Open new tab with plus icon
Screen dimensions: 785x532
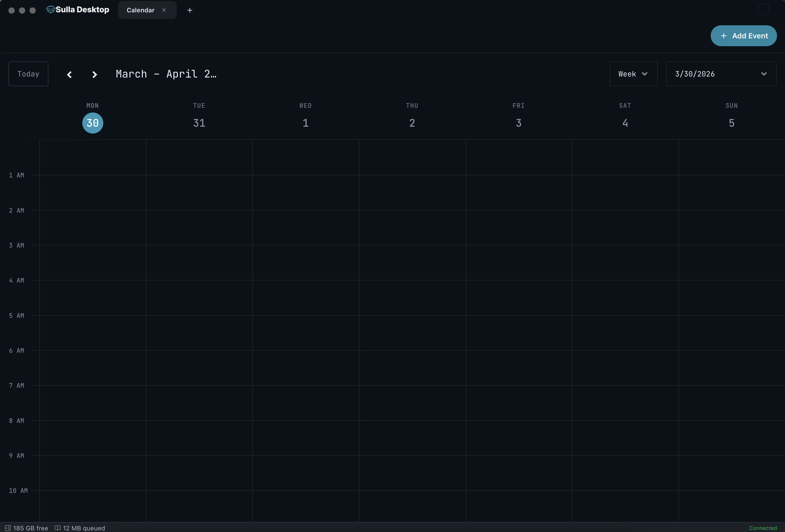190,10
